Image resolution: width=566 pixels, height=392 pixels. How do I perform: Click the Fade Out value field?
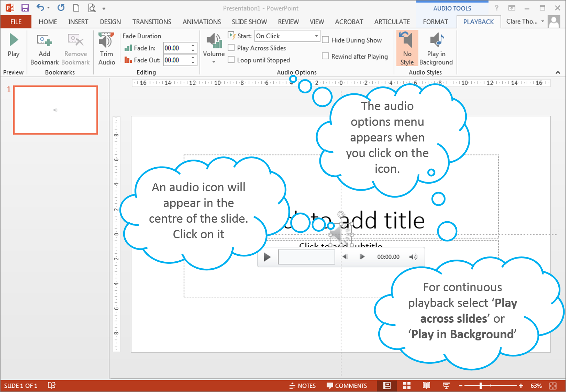coord(177,60)
